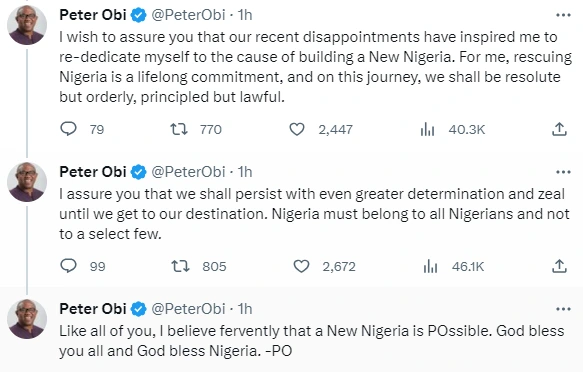Image resolution: width=583 pixels, height=372 pixels.
Task: Open more options on the first tweet
Action: pos(563,15)
